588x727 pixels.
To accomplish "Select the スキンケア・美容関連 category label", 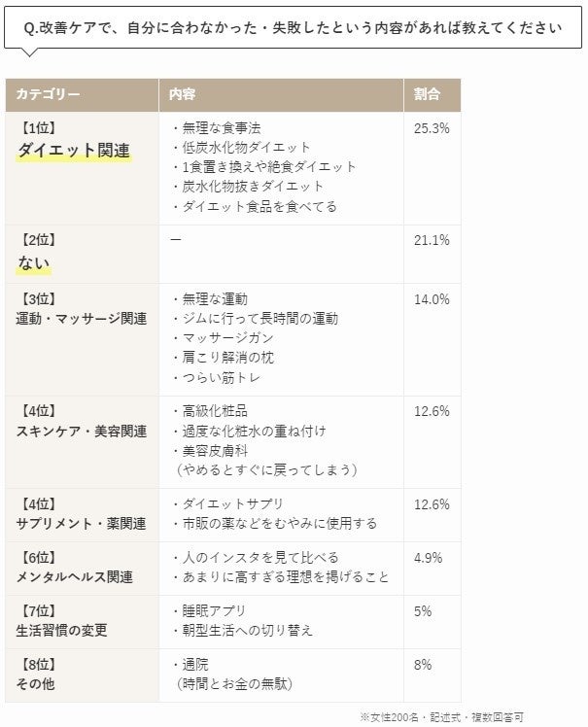I will tap(81, 432).
